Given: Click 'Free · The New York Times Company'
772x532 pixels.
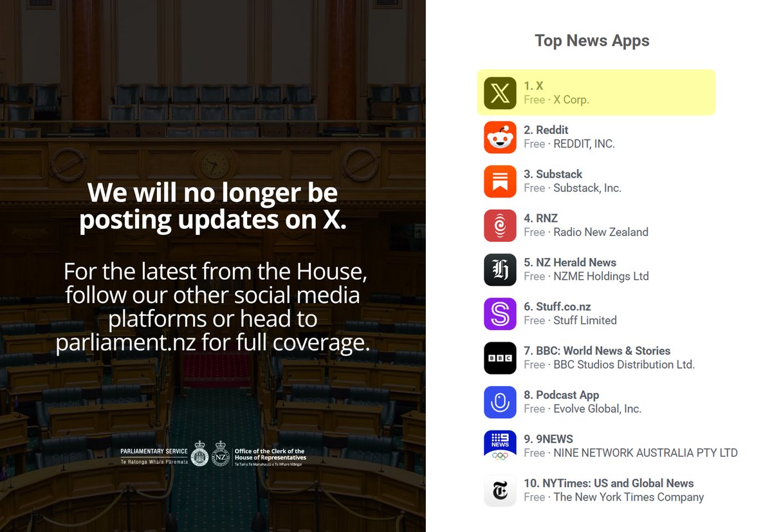Looking at the screenshot, I should point(614,497).
